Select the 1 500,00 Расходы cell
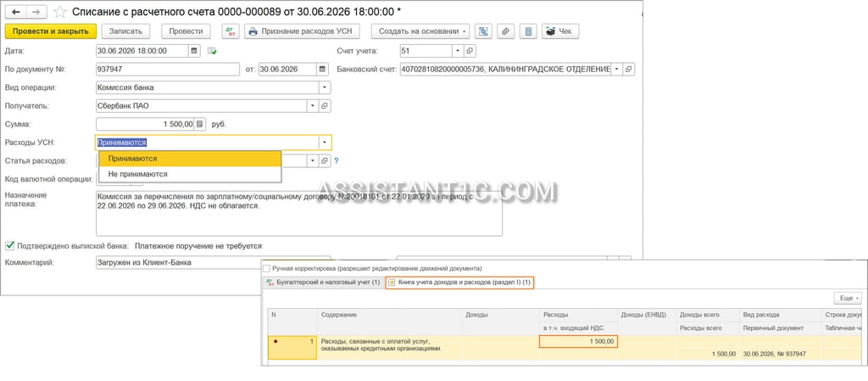868x381 pixels. coord(578,341)
